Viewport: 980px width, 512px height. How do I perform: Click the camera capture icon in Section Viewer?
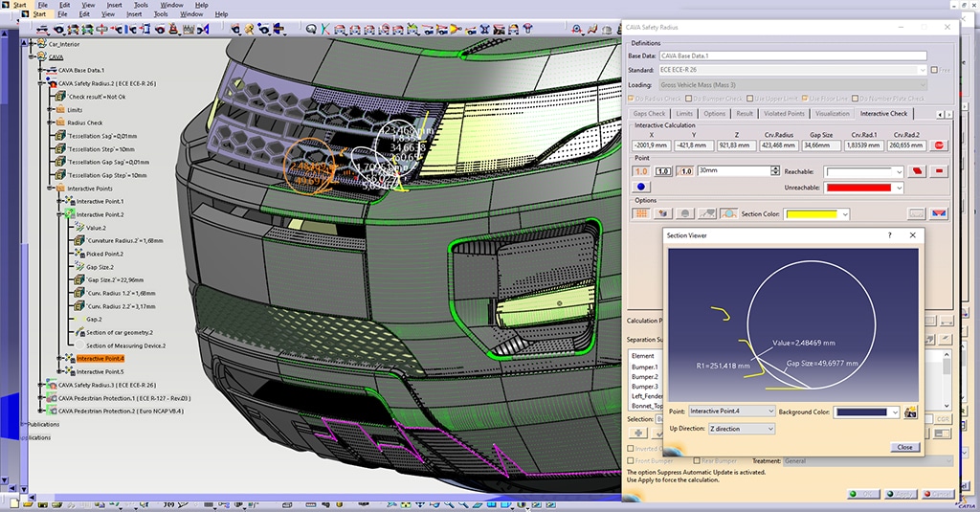911,412
